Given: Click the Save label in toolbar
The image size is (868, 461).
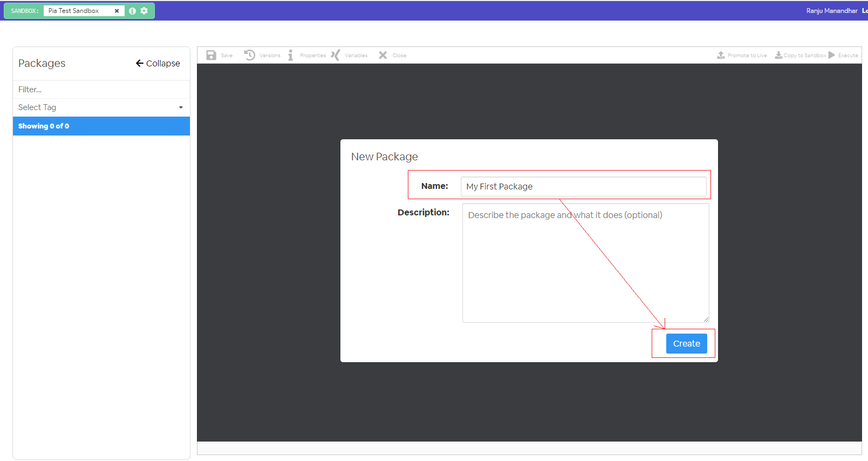Looking at the screenshot, I should click(227, 56).
